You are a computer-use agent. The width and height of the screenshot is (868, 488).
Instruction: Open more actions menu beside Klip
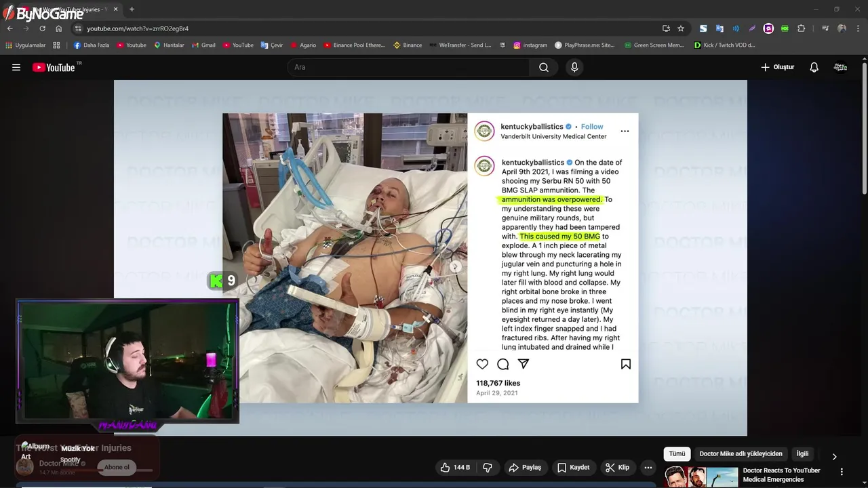pos(648,468)
